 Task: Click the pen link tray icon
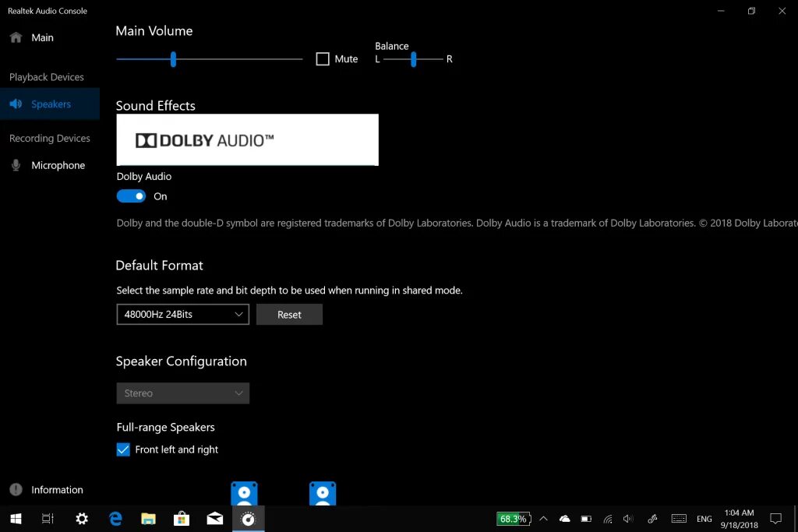(x=652, y=519)
